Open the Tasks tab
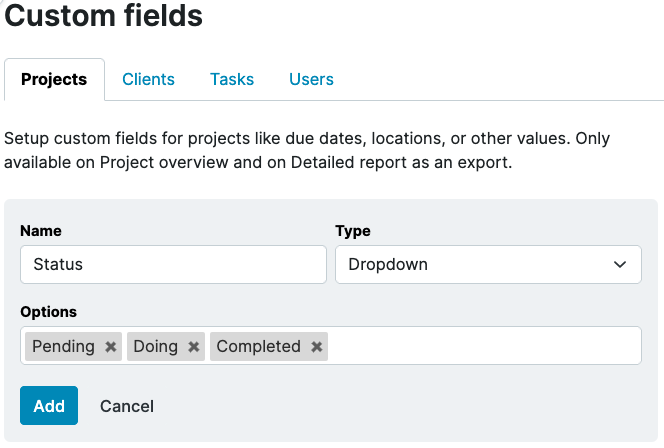The height and width of the screenshot is (448, 664). [232, 80]
